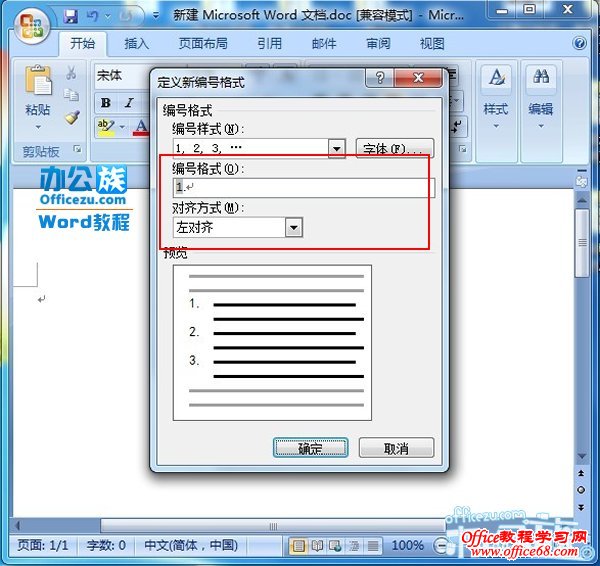Expand the 编辑 dropdown arrow
Screen dimensions: 600x566
[x=541, y=126]
